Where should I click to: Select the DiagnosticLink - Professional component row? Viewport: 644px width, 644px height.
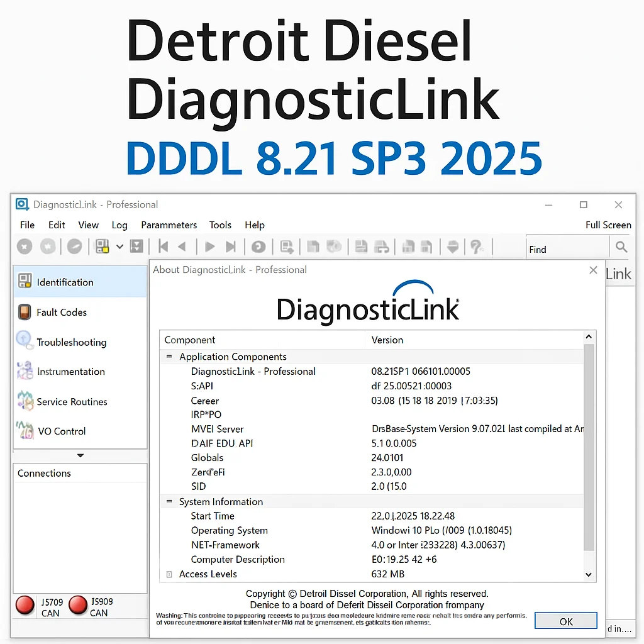coord(372,371)
